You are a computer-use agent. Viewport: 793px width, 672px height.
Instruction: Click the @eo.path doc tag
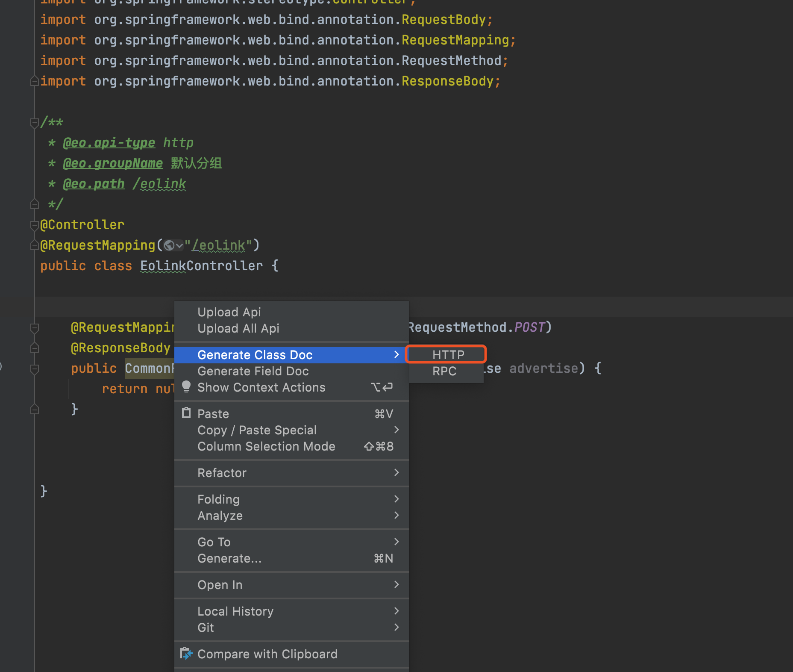coord(94,184)
